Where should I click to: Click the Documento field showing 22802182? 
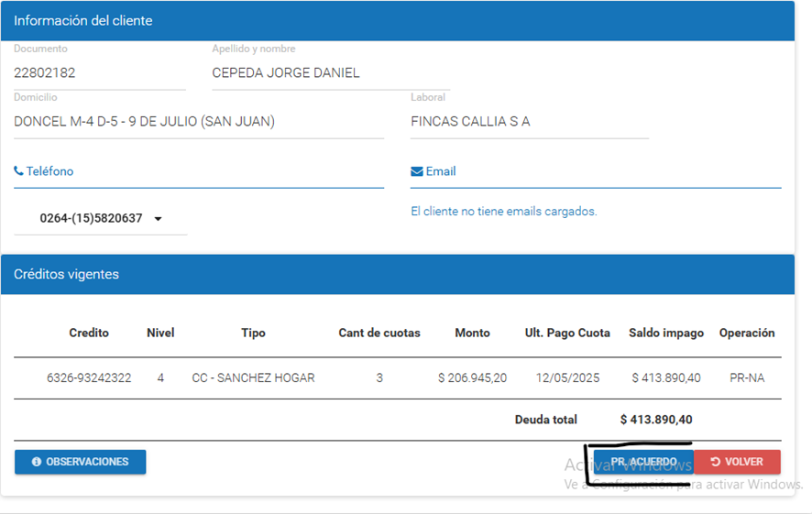point(99,72)
